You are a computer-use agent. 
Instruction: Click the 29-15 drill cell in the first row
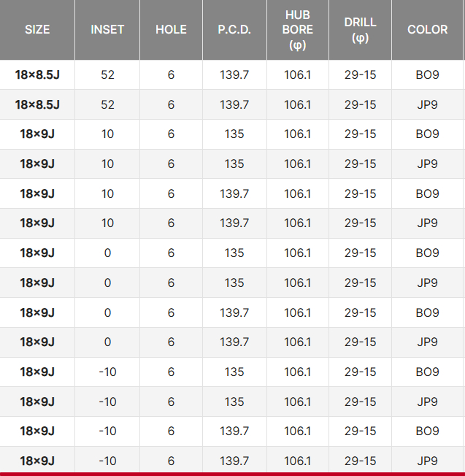(x=360, y=75)
